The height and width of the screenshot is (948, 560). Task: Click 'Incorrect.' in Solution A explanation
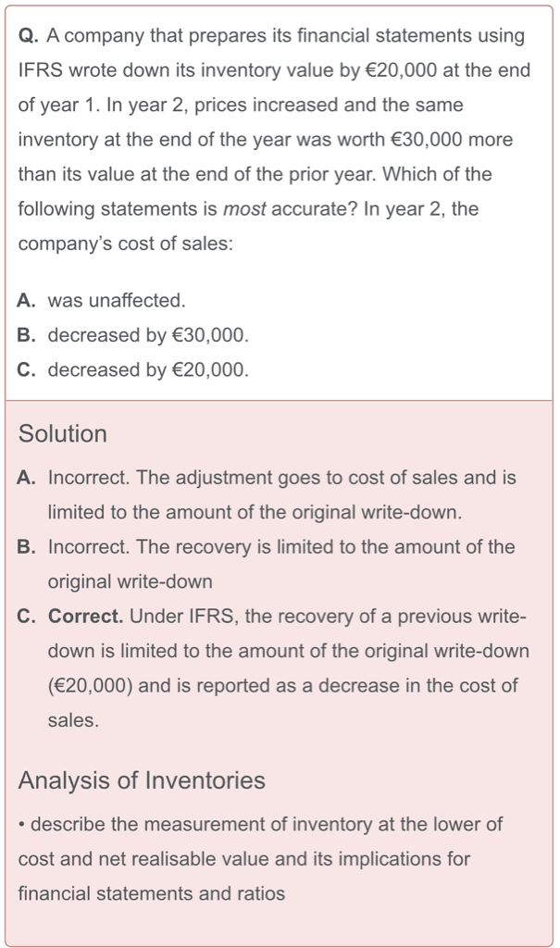point(89,478)
